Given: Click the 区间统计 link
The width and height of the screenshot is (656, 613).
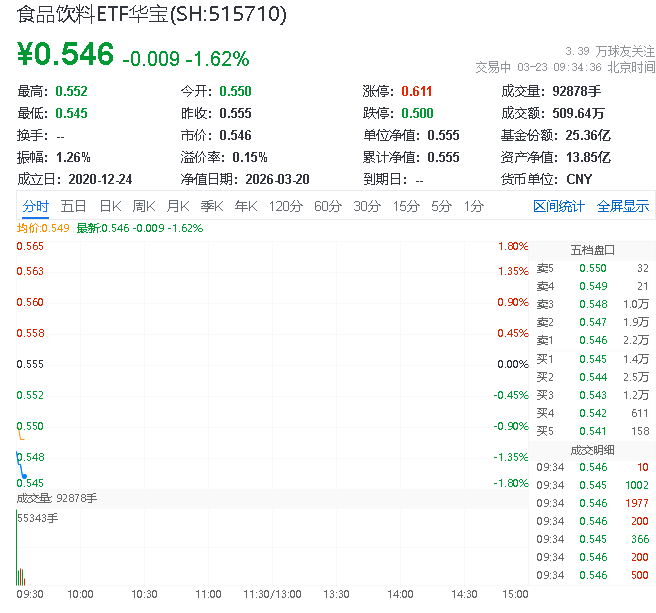Looking at the screenshot, I should pos(559,206).
